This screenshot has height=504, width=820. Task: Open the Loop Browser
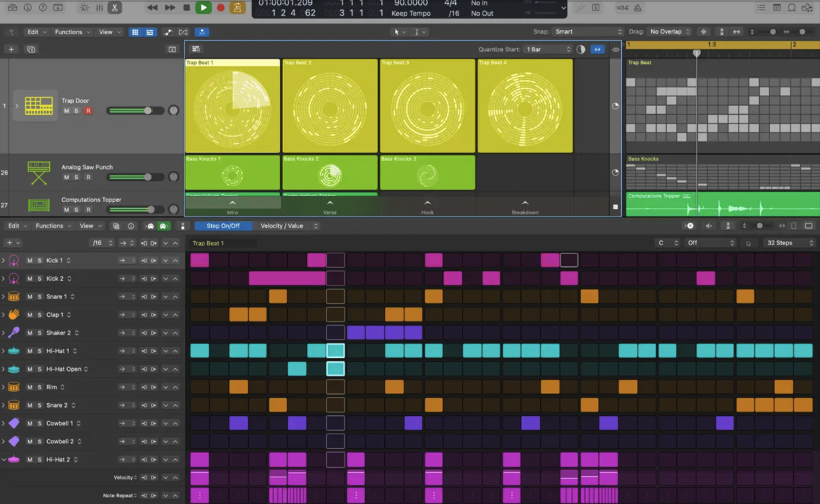pyautogui.click(x=793, y=8)
